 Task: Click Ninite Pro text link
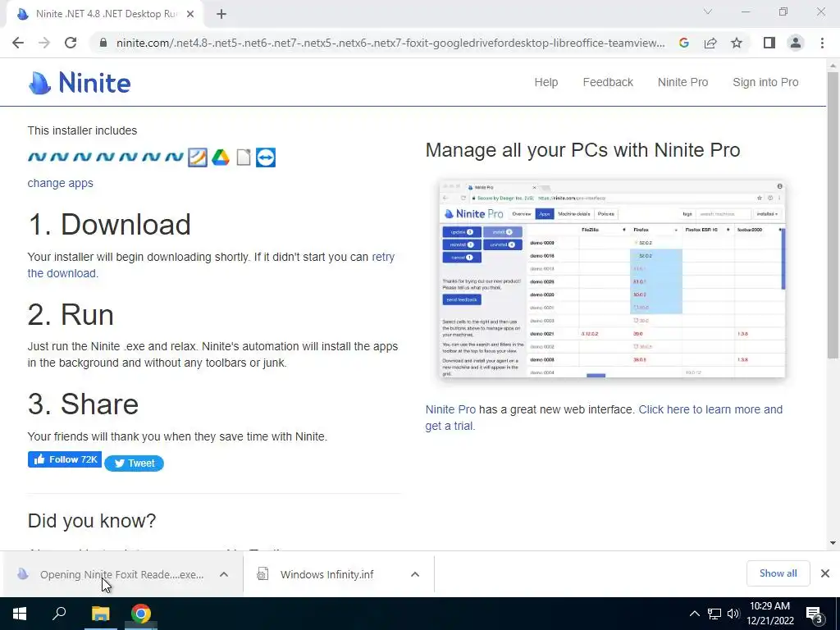tap(450, 409)
